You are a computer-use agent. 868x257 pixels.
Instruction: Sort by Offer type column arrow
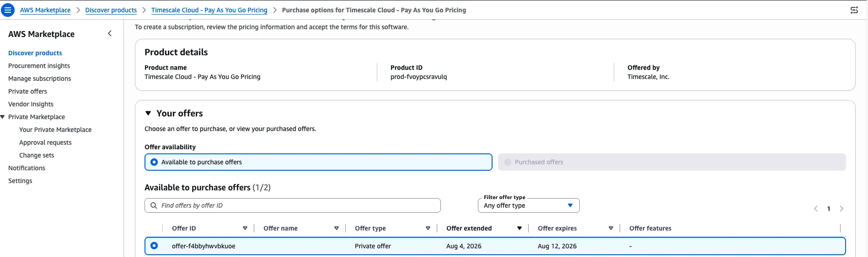point(428,228)
